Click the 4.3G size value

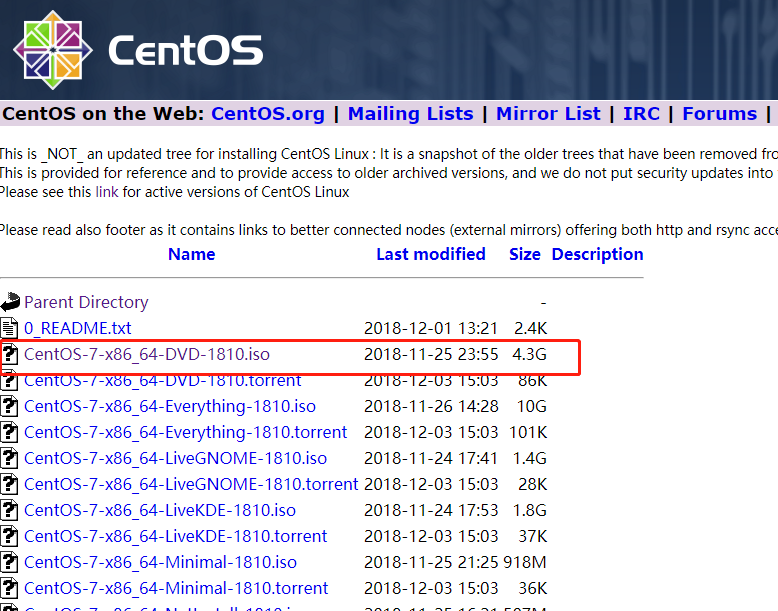(529, 354)
